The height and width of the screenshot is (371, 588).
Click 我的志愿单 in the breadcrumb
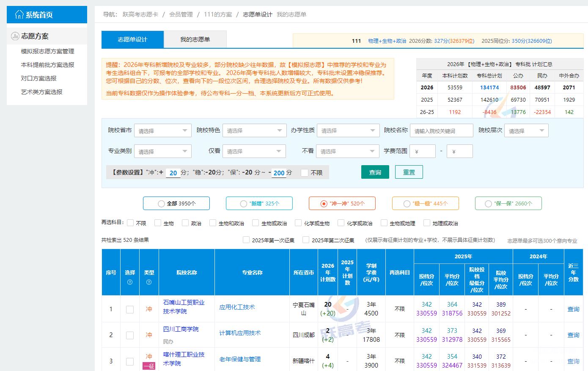291,14
